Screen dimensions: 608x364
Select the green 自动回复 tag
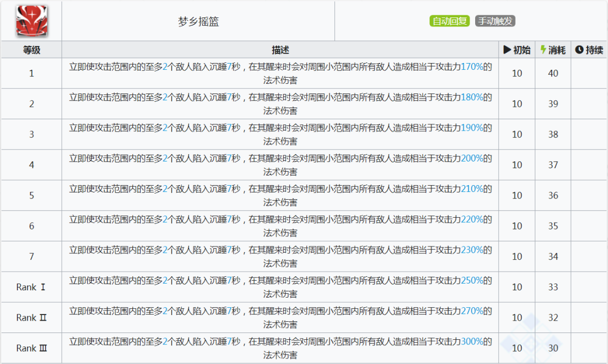[449, 21]
